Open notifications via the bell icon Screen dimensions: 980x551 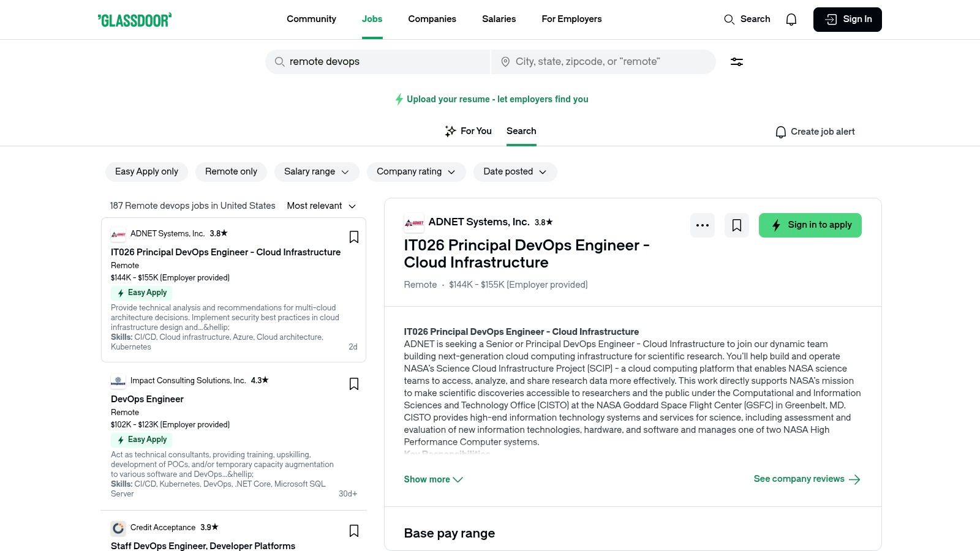tap(791, 19)
